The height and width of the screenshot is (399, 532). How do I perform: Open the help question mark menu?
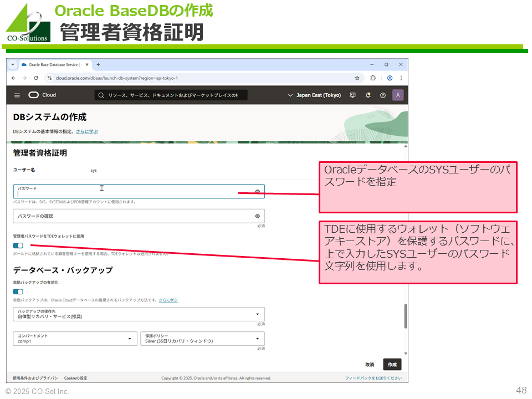[383, 95]
